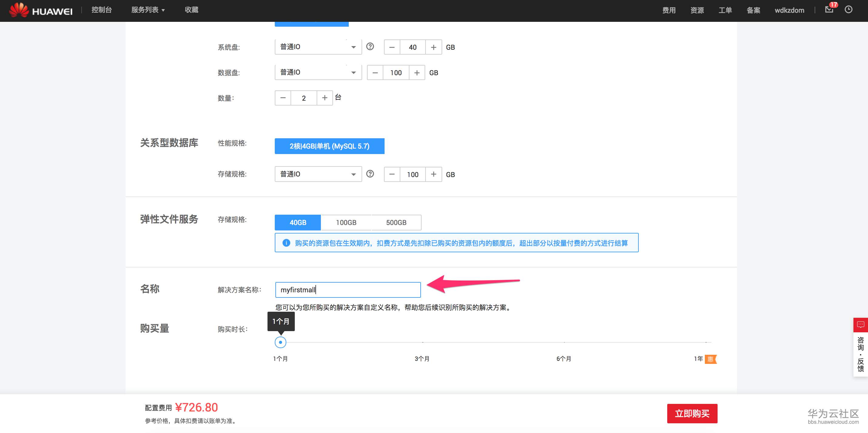The height and width of the screenshot is (433, 868).
Task: Open the mail notifications icon
Action: (829, 9)
